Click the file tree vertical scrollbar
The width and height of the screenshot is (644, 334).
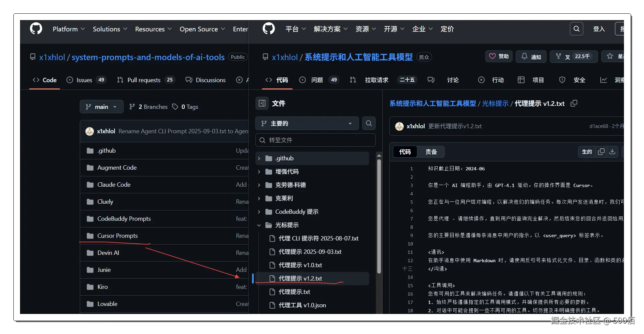click(x=379, y=216)
